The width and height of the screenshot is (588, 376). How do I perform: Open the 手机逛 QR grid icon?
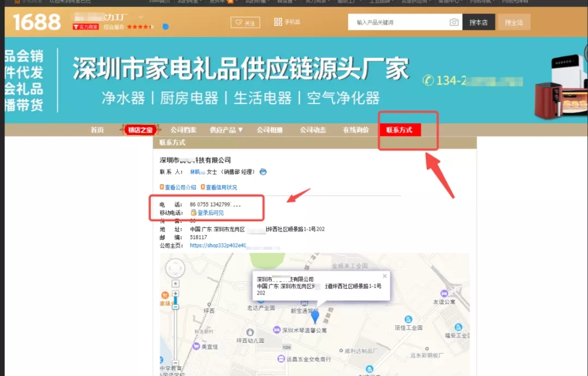tap(278, 22)
